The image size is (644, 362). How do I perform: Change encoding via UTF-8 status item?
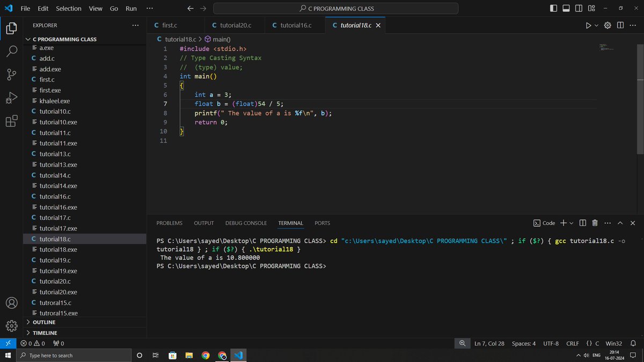[x=551, y=343]
